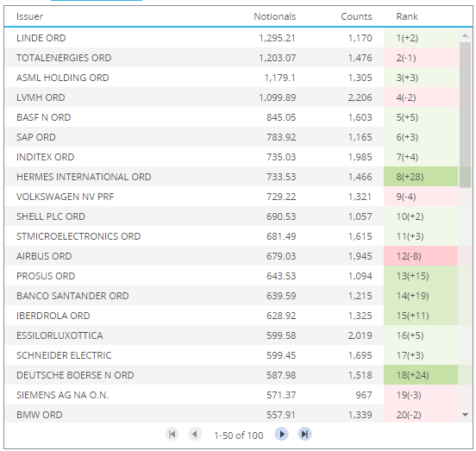The height and width of the screenshot is (451, 476).
Task: Click the 733.53 notional value
Action: (281, 177)
